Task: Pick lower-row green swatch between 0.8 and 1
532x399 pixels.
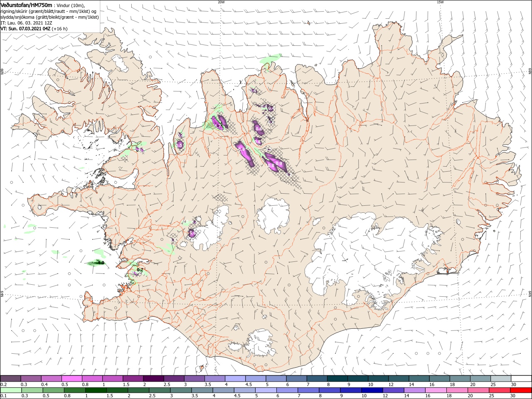Action: pyautogui.click(x=75, y=390)
